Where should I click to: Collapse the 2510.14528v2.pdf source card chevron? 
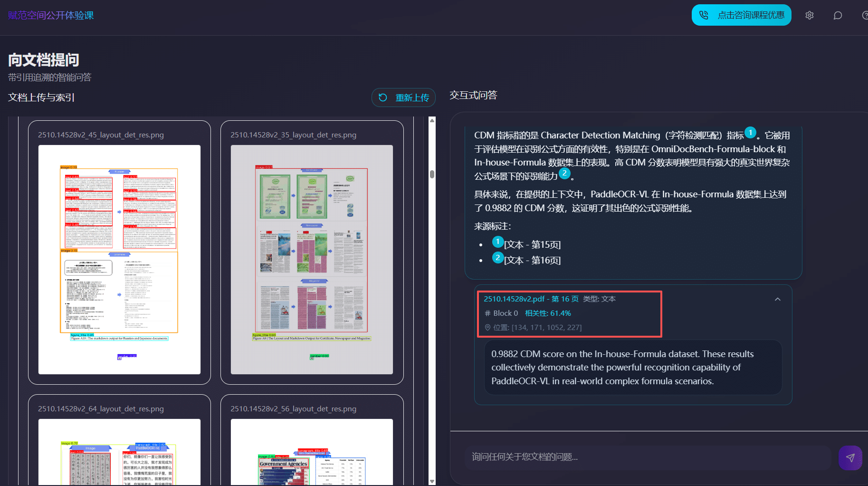tap(778, 299)
